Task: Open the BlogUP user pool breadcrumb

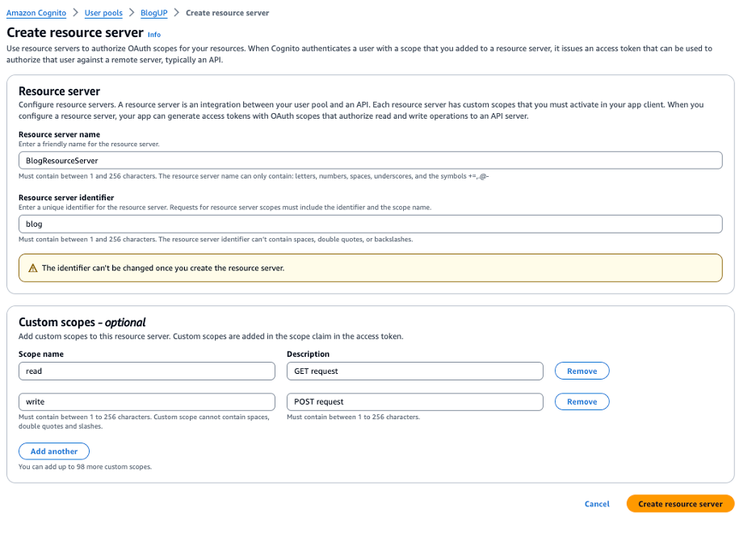Action: pyautogui.click(x=153, y=13)
